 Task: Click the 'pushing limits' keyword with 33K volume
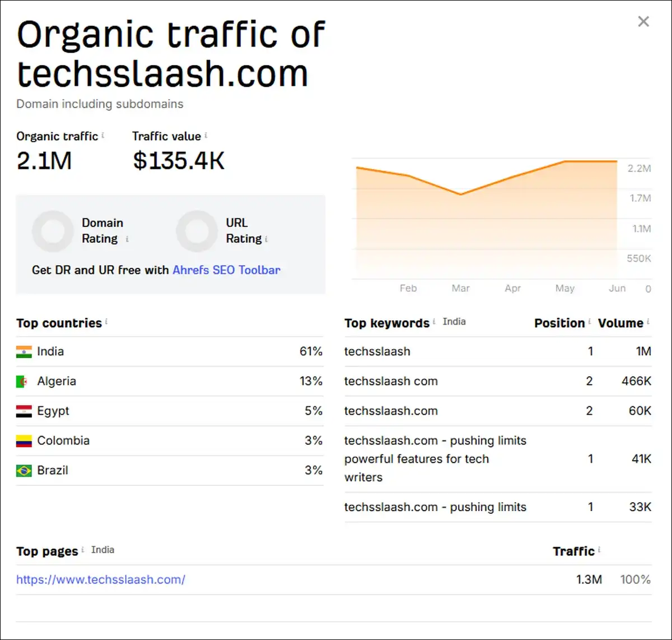pos(435,507)
